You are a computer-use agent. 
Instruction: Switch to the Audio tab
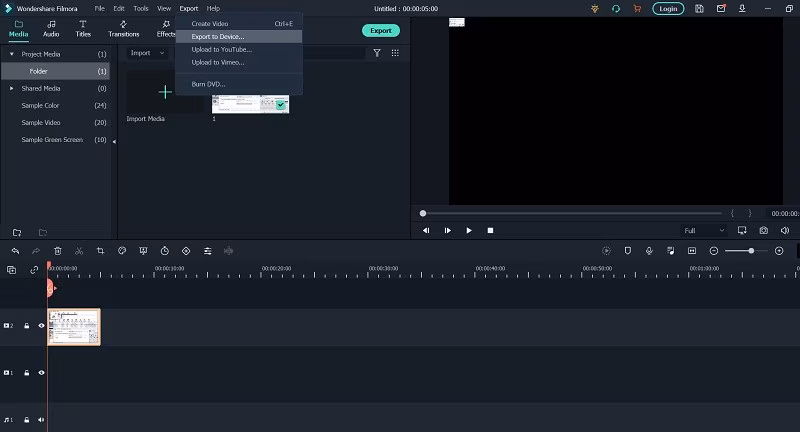tap(51, 29)
